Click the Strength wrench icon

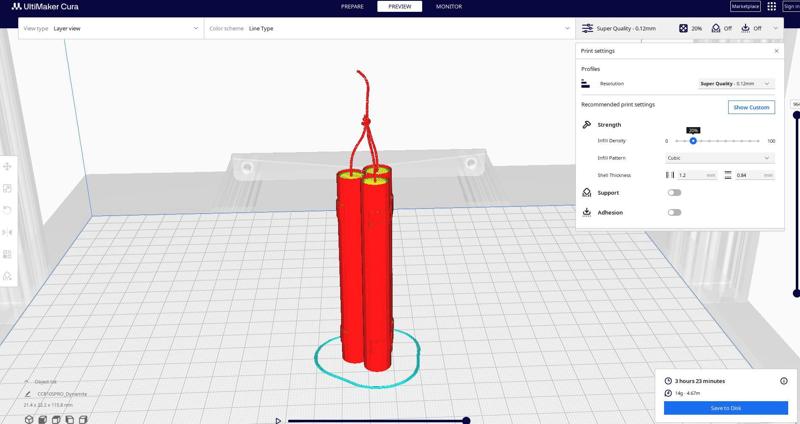(x=587, y=124)
